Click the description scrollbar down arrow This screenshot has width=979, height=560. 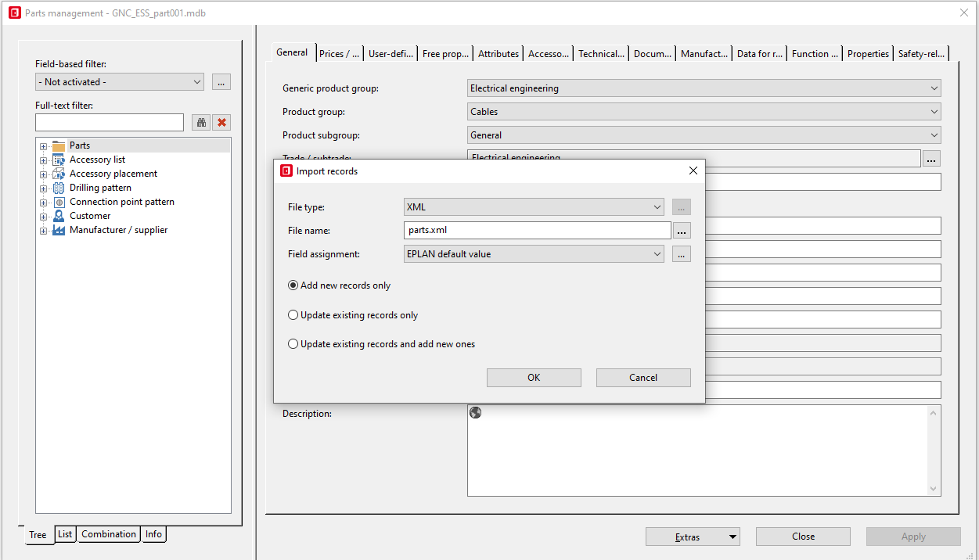click(x=933, y=489)
